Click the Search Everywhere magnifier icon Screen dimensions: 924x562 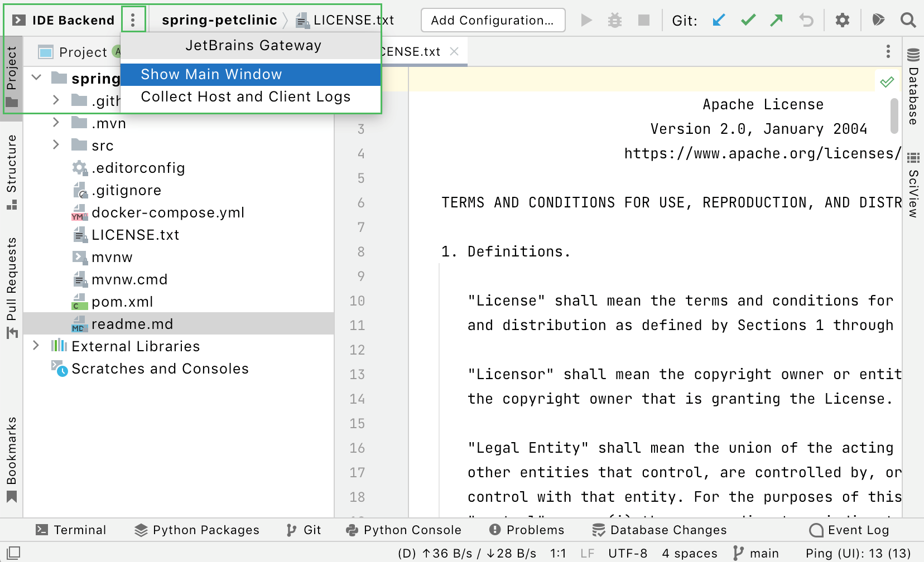(x=908, y=21)
